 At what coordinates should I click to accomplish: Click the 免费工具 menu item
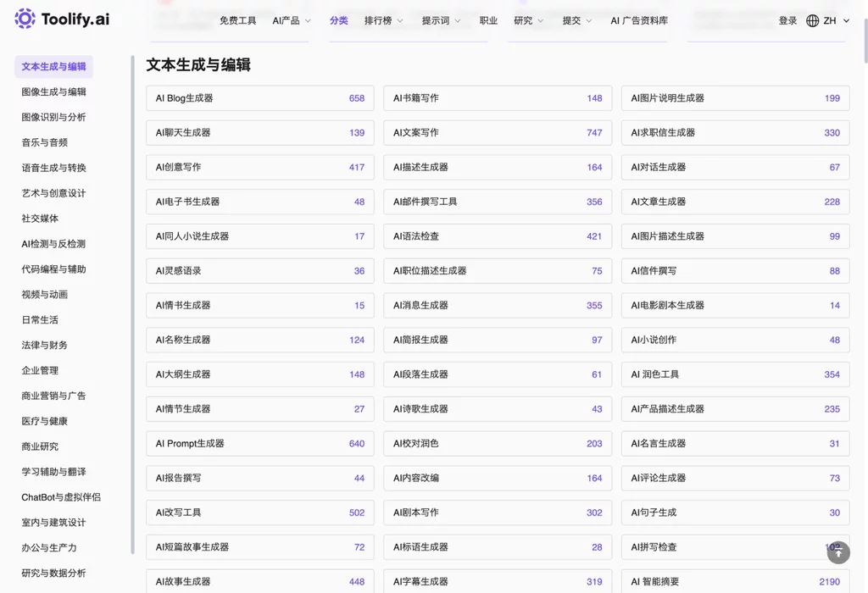tap(237, 20)
